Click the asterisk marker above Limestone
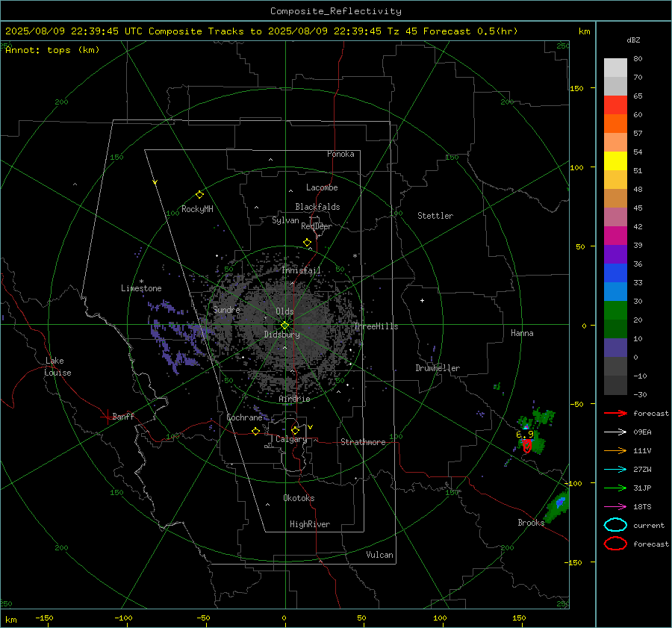 [x=141, y=282]
